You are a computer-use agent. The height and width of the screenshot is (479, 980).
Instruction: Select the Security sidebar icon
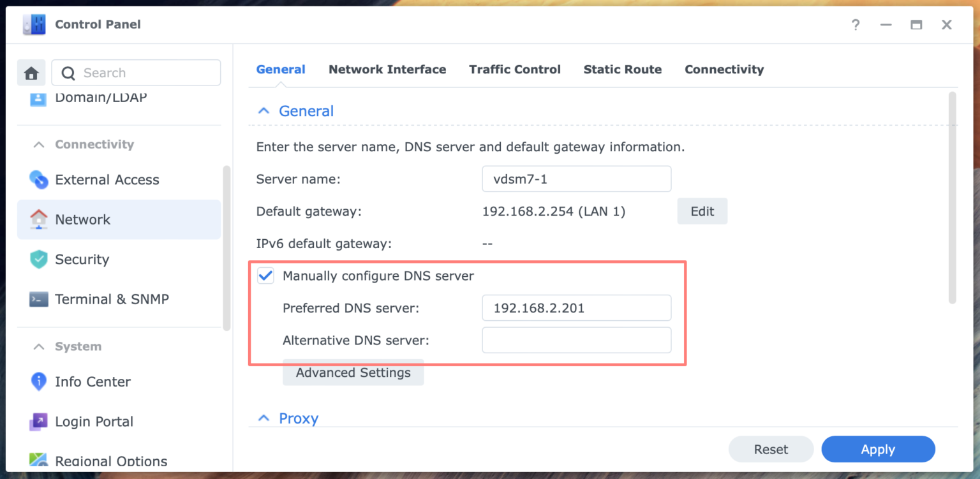pyautogui.click(x=39, y=260)
